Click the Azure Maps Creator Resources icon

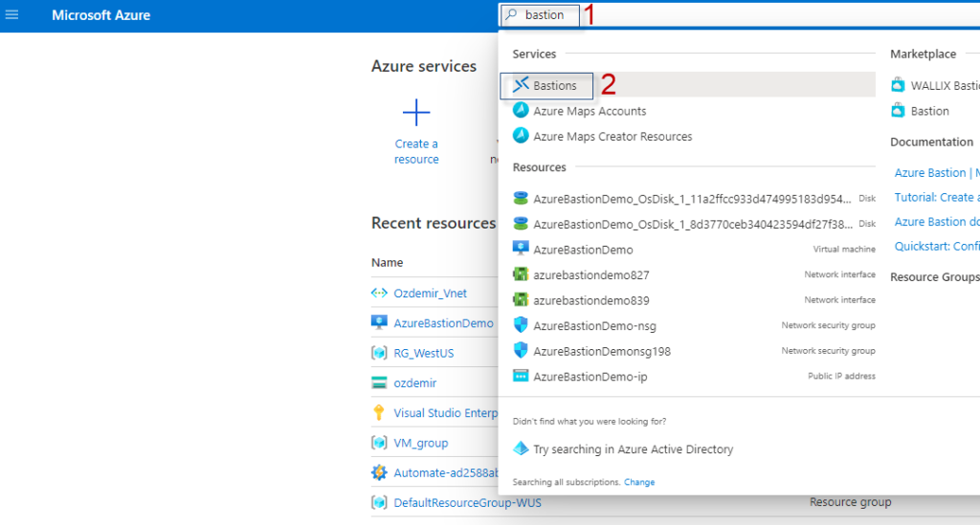[x=521, y=136]
